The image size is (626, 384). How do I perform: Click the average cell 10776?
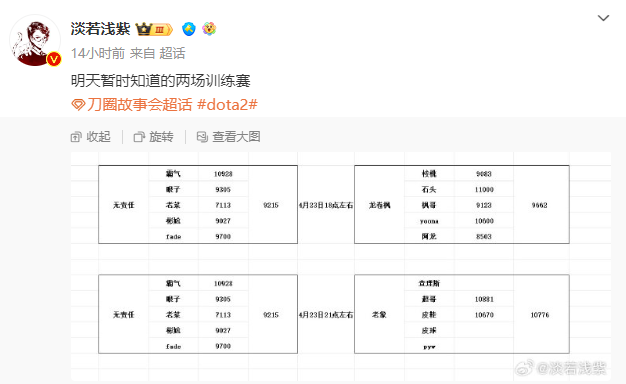pyautogui.click(x=540, y=315)
